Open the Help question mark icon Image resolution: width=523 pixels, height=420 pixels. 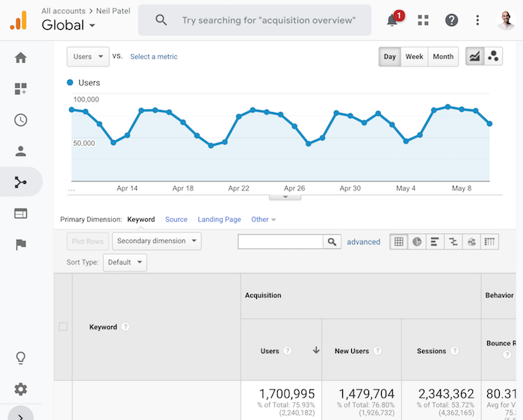point(451,20)
